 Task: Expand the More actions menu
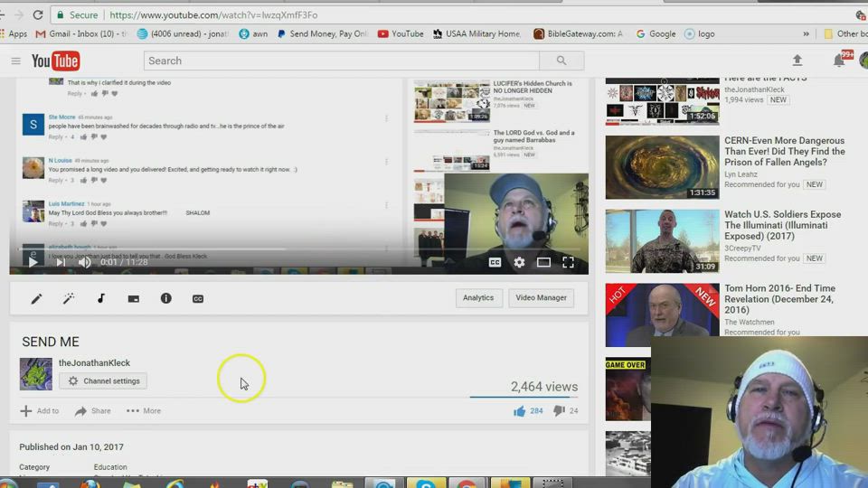pos(144,411)
